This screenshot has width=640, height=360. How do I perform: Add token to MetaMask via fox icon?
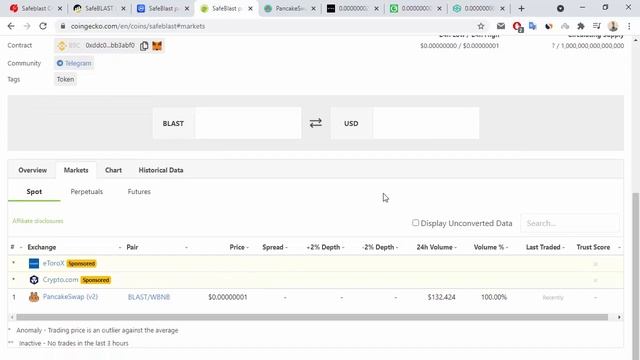157,46
